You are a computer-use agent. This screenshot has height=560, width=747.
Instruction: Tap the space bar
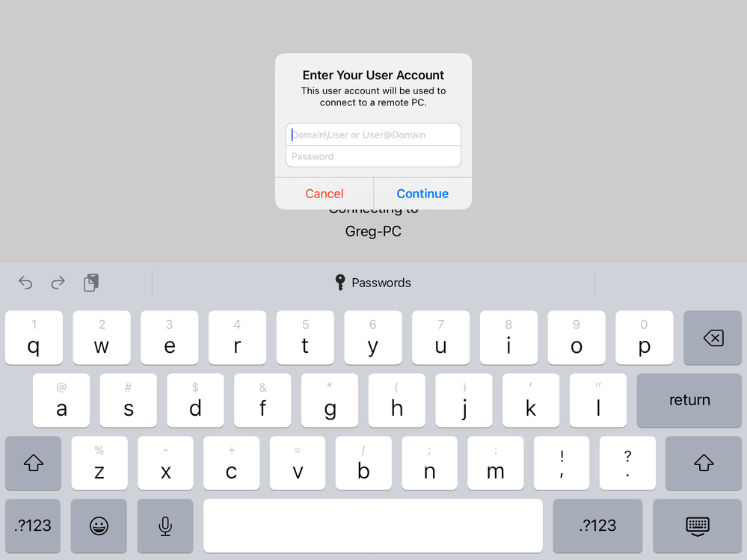click(x=372, y=526)
